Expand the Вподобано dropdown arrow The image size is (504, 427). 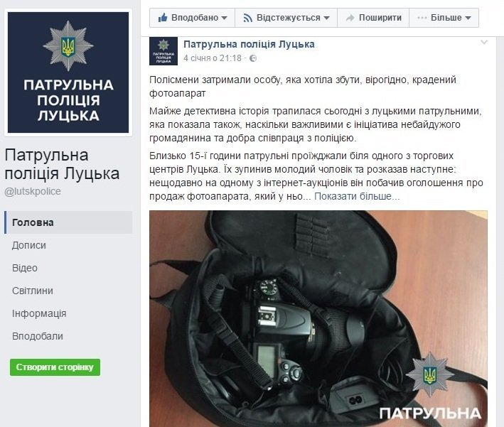(x=225, y=18)
